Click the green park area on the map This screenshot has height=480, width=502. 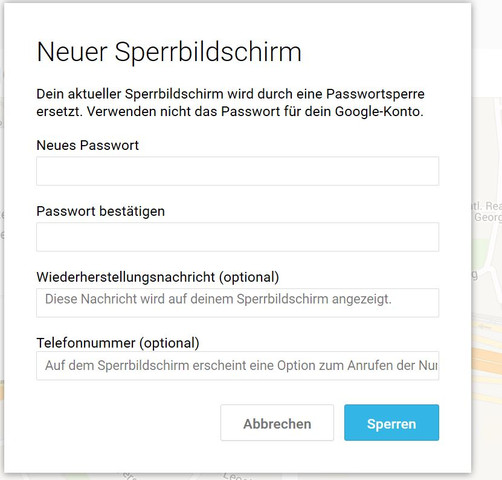click(481, 252)
